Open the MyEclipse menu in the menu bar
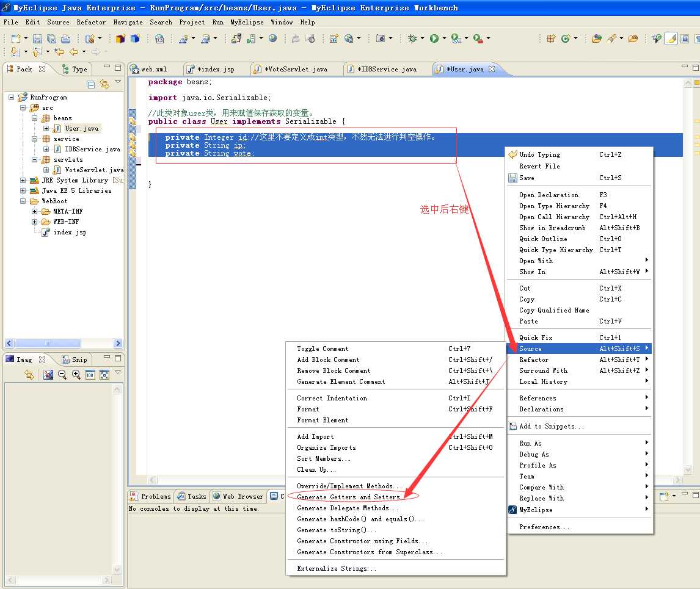 pos(247,22)
